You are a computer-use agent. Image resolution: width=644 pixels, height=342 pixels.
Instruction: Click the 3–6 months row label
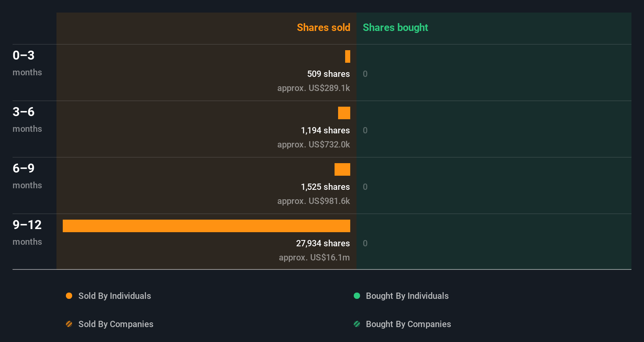coord(27,120)
